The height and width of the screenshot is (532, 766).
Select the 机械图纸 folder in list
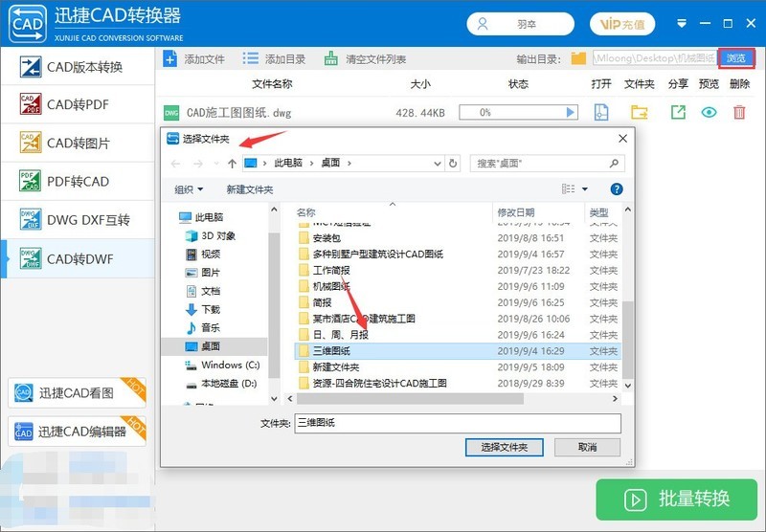pos(330,286)
